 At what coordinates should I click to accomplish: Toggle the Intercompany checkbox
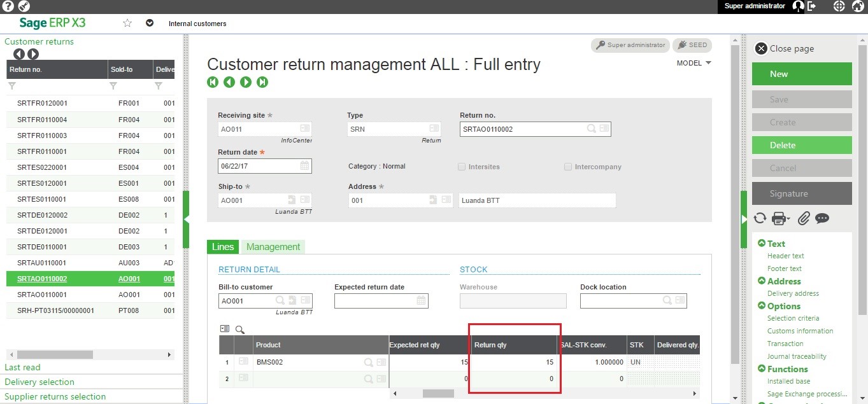568,167
